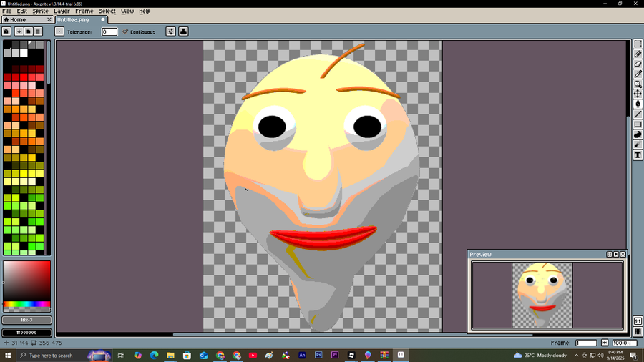The width and height of the screenshot is (644, 362).
Task: Open Photoshop from taskbar
Action: click(318, 356)
